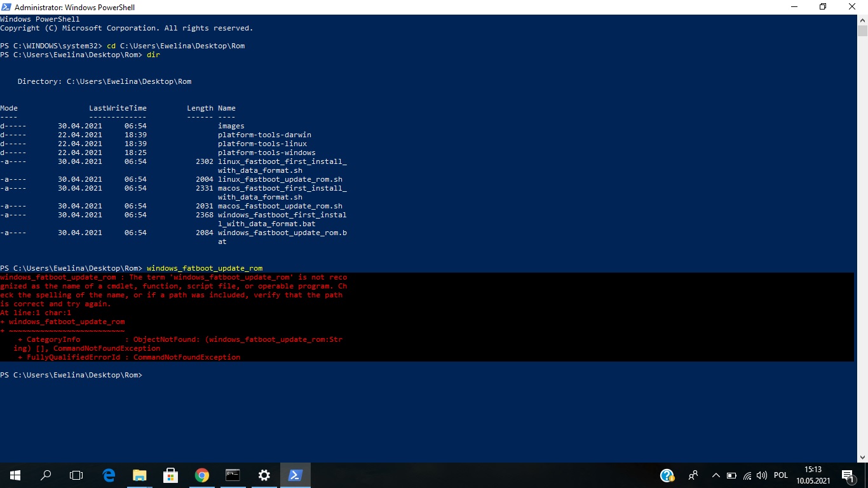The width and height of the screenshot is (868, 488).
Task: Click 'macos_fastboot_update_rom.sh' file name
Action: coord(280,206)
